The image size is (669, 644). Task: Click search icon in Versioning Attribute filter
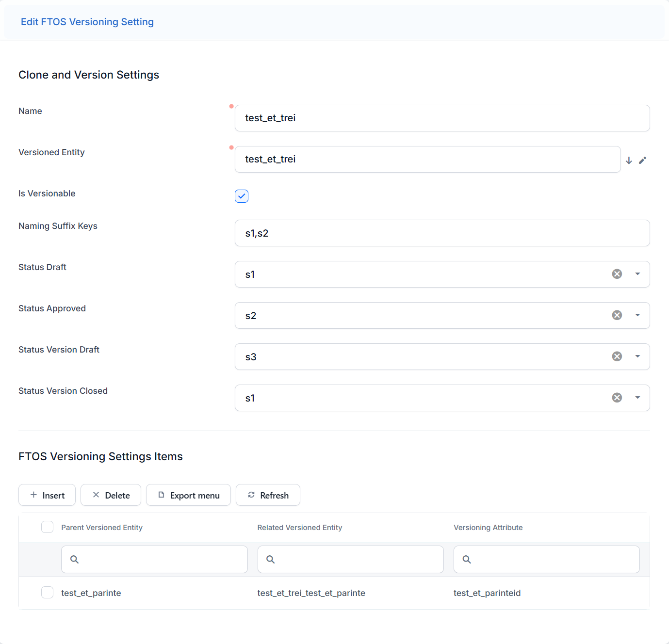click(467, 559)
